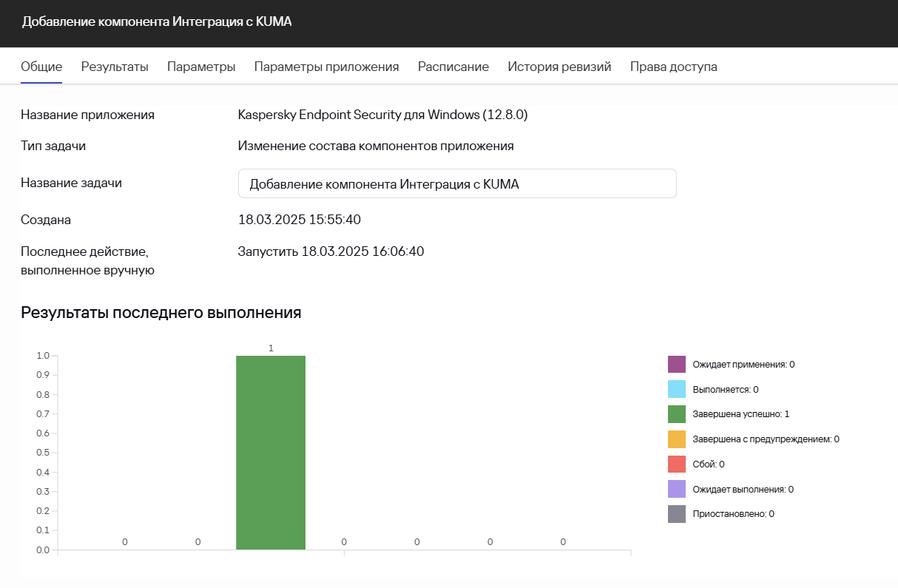Click the 'Название приложения' label
Viewport: 898px width, 588px height.
[87, 115]
